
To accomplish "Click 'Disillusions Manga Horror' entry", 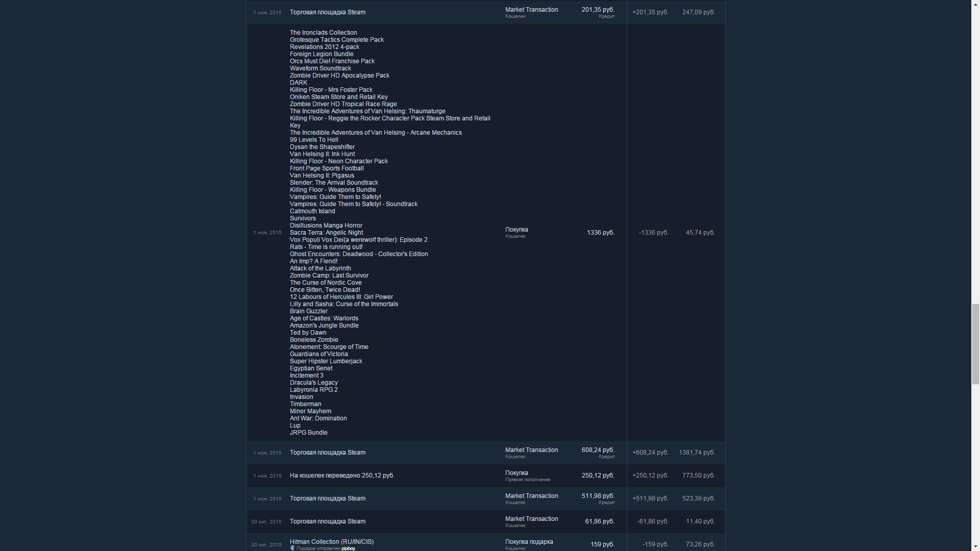I will [x=326, y=226].
